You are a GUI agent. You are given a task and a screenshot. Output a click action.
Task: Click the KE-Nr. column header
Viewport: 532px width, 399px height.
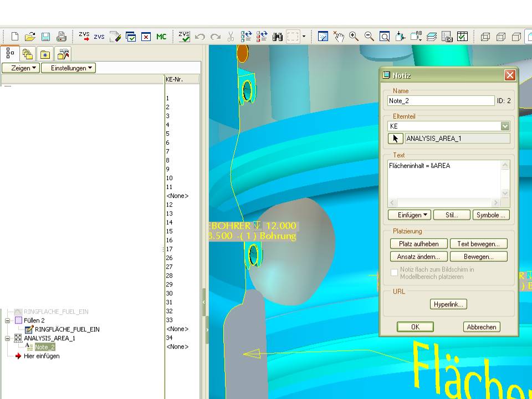[182, 79]
